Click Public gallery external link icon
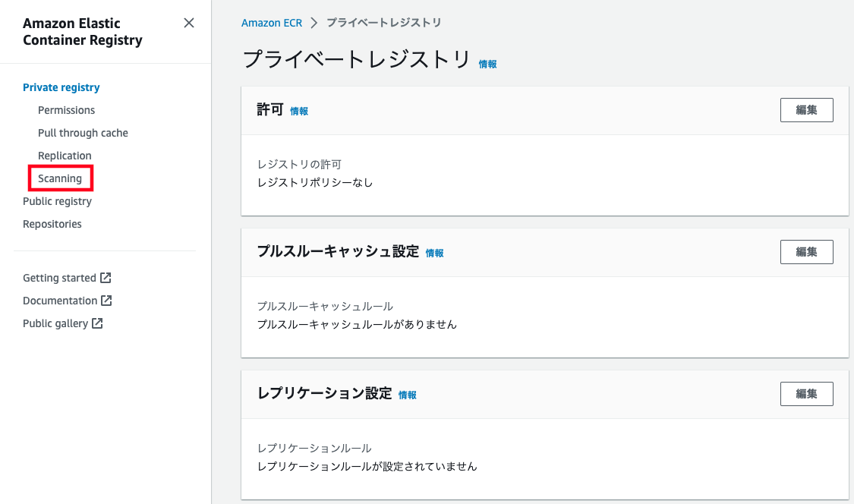The width and height of the screenshot is (854, 504). 97,323
